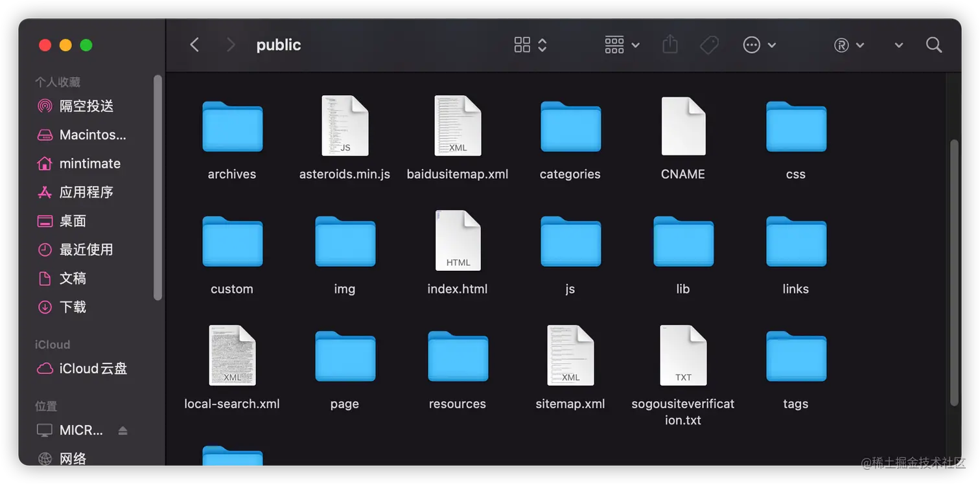Select the page folder icon

tap(345, 356)
